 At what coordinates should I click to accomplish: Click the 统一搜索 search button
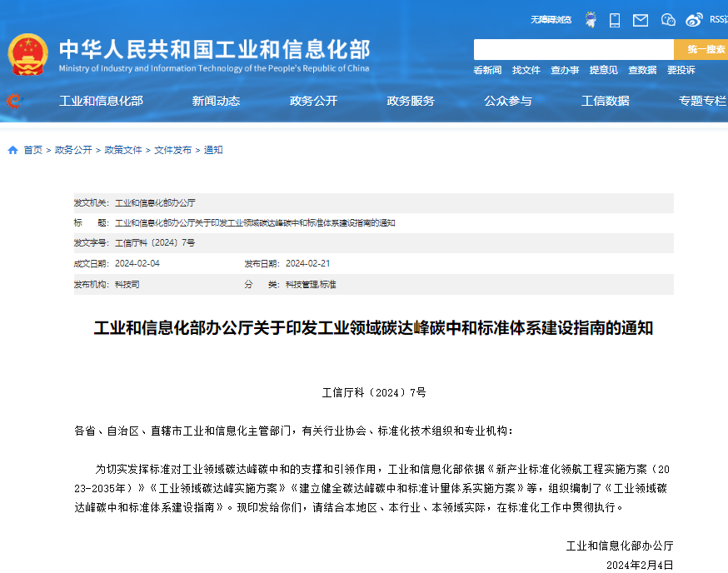pyautogui.click(x=702, y=49)
